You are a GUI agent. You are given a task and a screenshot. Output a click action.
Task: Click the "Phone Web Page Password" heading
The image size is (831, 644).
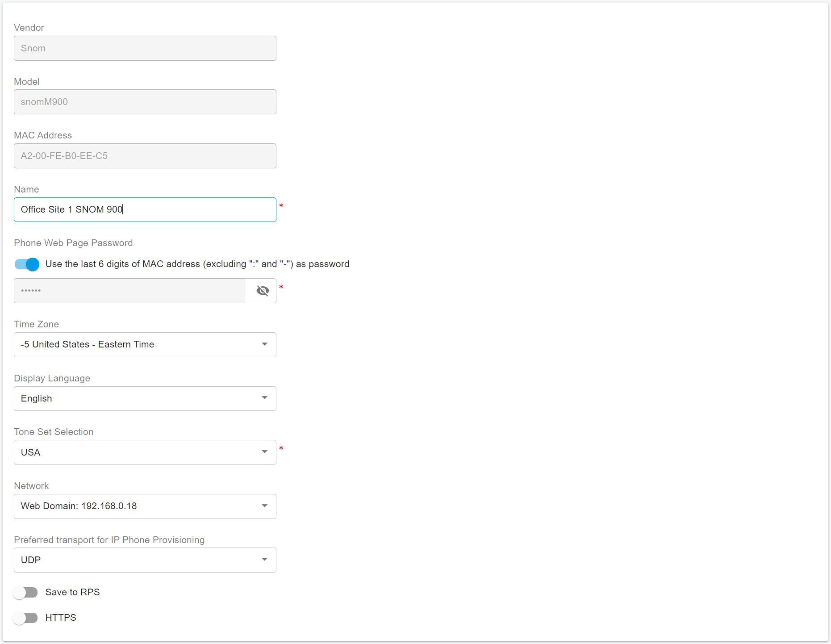(x=73, y=243)
